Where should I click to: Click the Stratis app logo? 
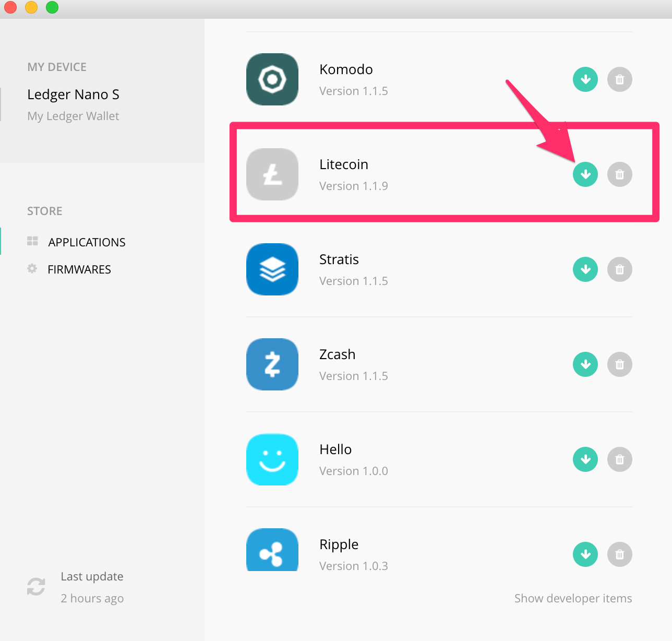click(272, 269)
